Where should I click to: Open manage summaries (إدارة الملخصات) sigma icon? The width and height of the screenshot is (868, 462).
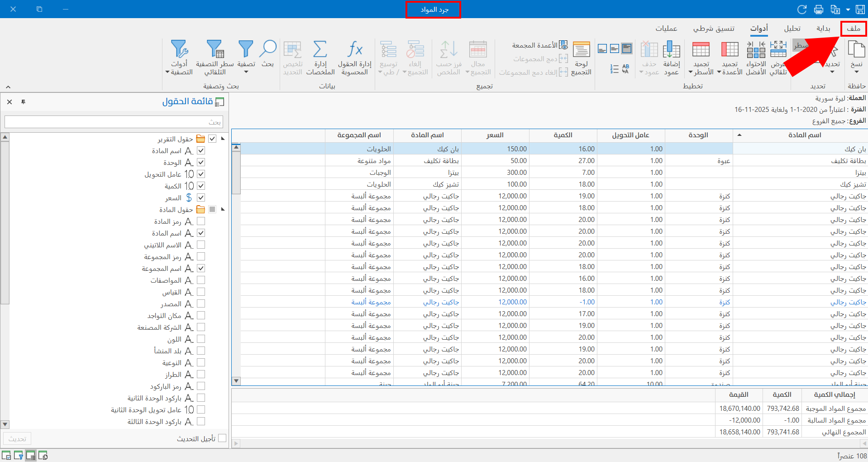320,49
